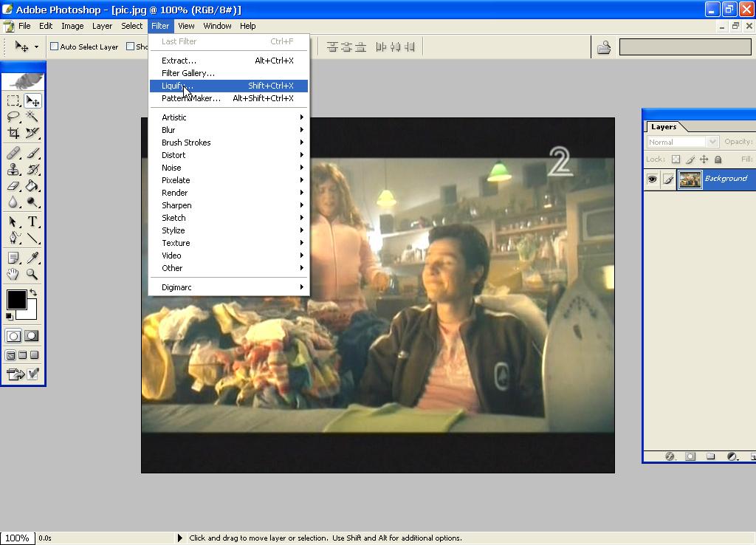Select the Magic Wand tool
756x545 pixels.
(32, 117)
